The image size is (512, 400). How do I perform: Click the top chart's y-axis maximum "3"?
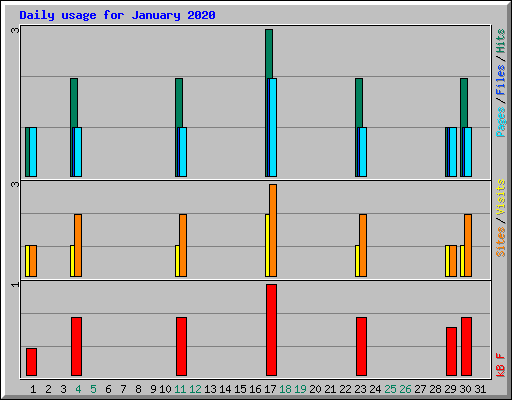[15, 30]
